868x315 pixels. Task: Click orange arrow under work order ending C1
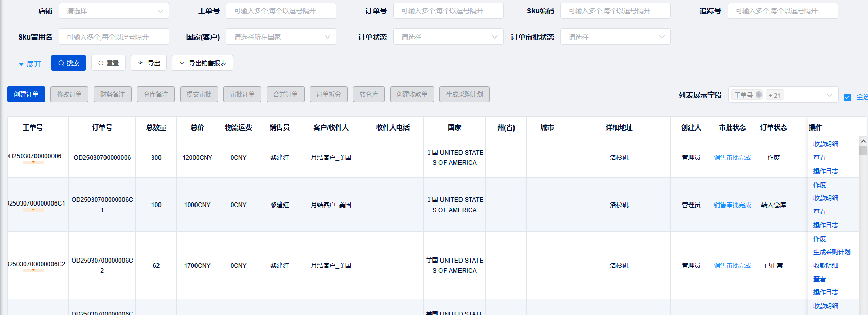tap(33, 210)
